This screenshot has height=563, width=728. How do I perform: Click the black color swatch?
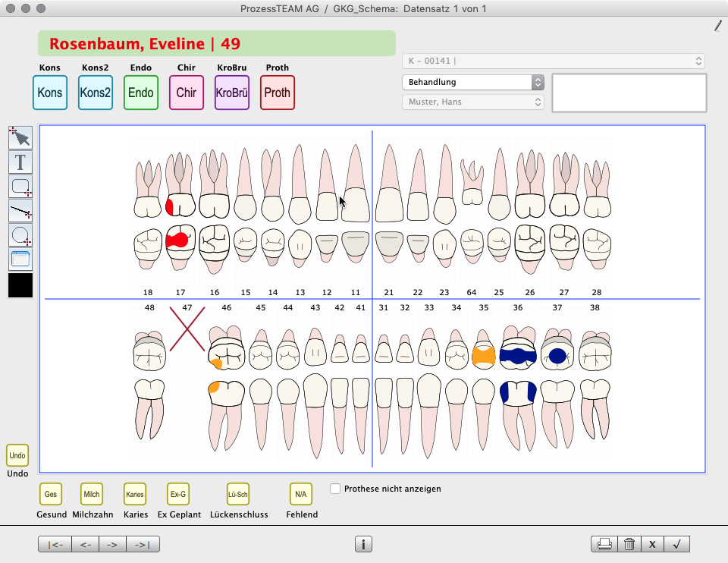[x=20, y=285]
